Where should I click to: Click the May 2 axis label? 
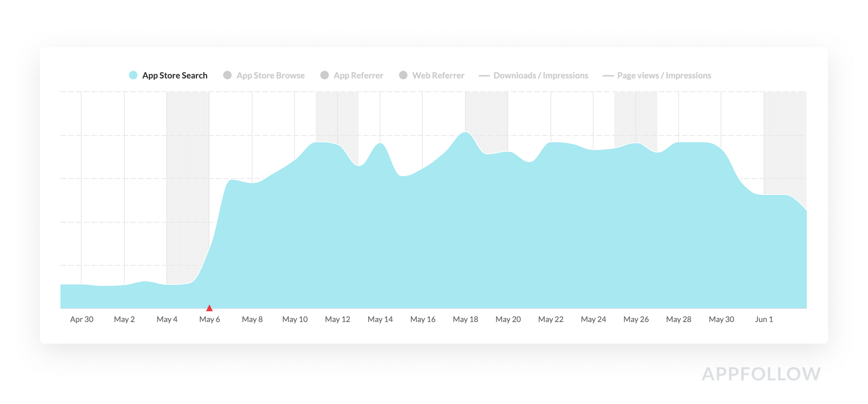point(124,319)
